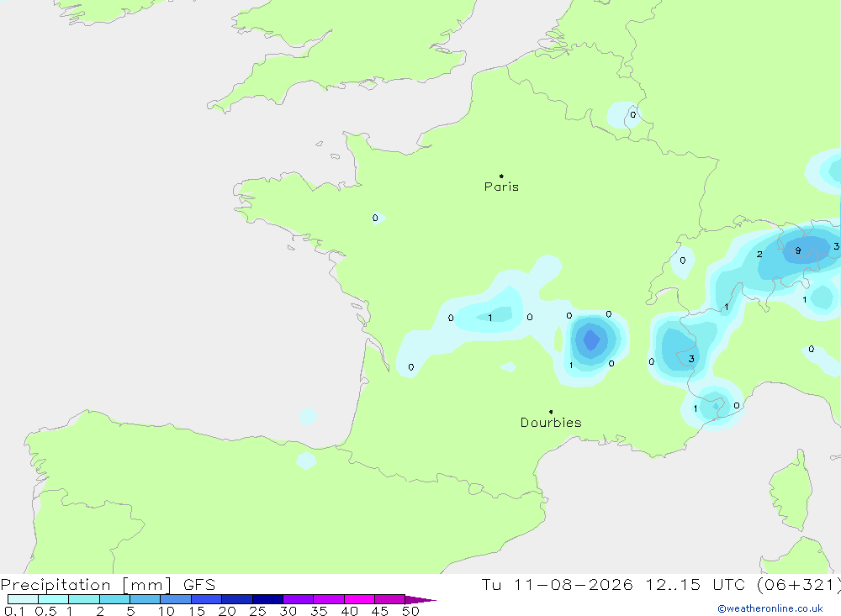841x616 pixels.
Task: Click the lightest 0.1 mm legend swatch
Action: [x=23, y=599]
